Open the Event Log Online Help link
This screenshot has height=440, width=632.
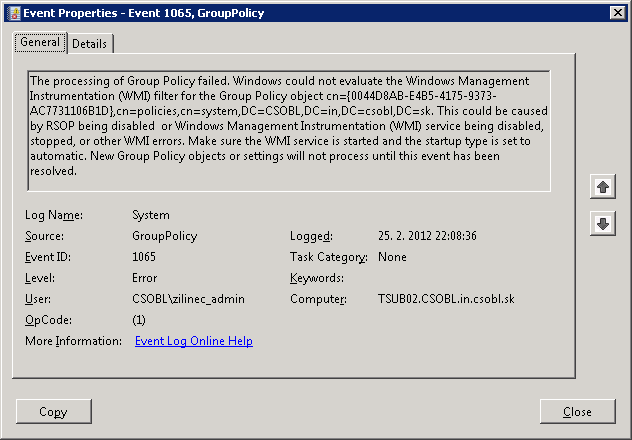[x=194, y=341]
